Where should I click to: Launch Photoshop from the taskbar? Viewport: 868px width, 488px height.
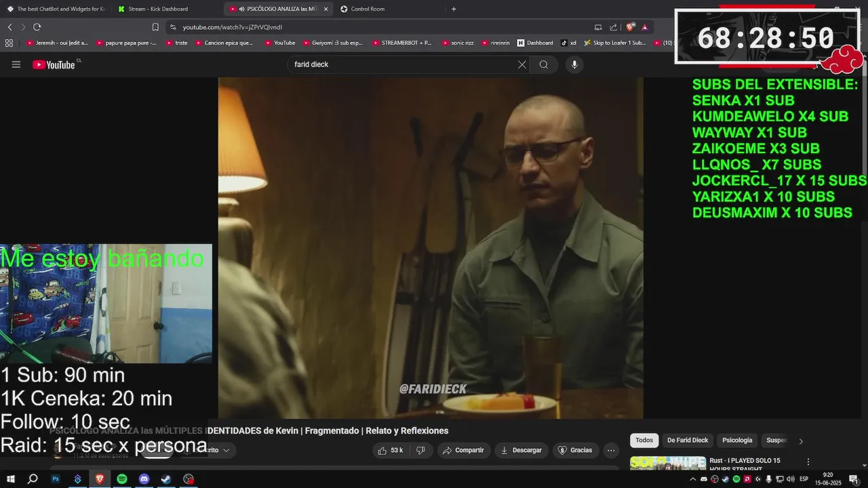click(56, 479)
